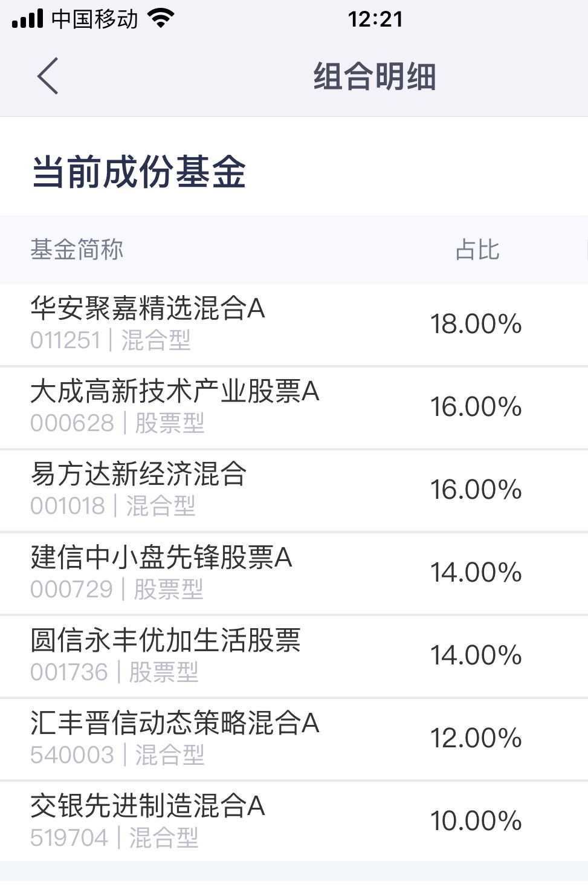Tap the 12:21 clock in status bar
Viewport: 588px width, 890px height.
pos(375,19)
